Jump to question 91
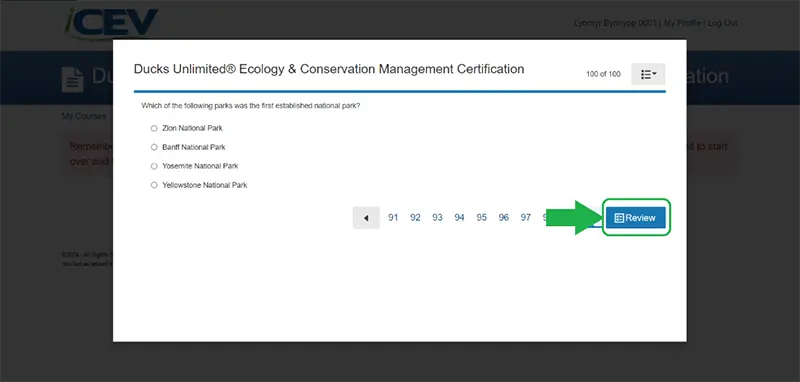This screenshot has height=382, width=800. (393, 218)
